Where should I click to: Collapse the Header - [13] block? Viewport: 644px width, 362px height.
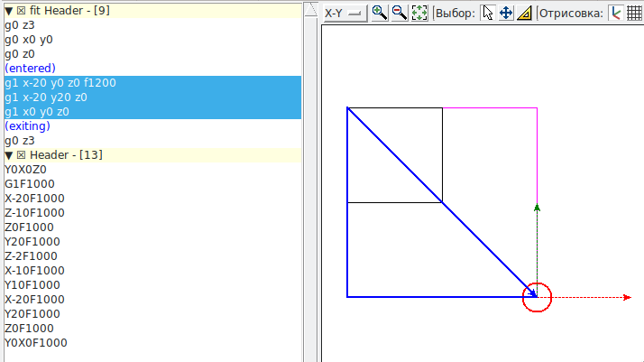pyautogui.click(x=9, y=155)
